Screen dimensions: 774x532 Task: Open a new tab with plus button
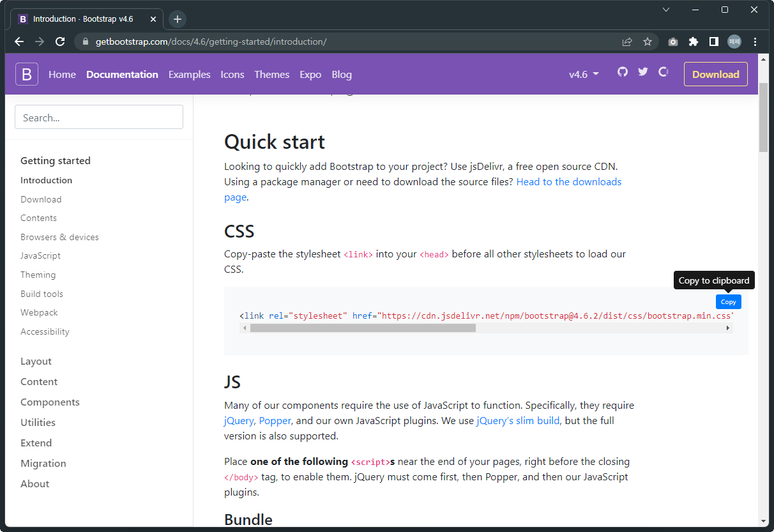(x=178, y=19)
